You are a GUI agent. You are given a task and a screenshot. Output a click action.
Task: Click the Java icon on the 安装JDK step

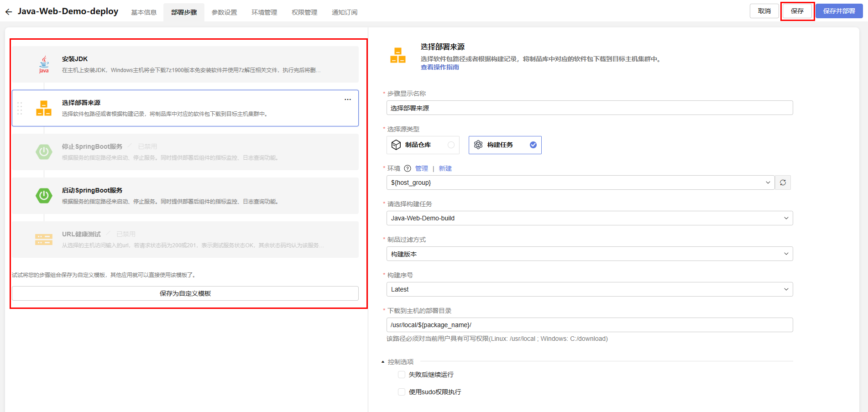pyautogui.click(x=43, y=64)
